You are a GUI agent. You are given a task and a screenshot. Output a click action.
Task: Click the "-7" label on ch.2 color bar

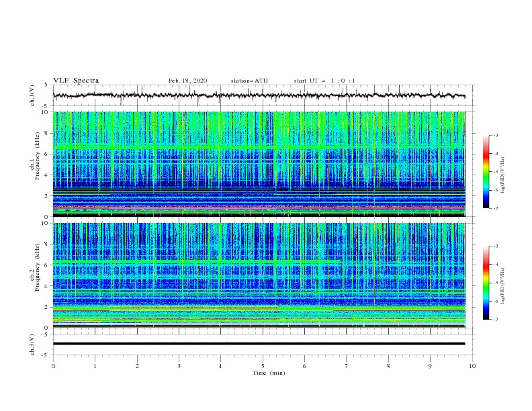tap(496, 320)
